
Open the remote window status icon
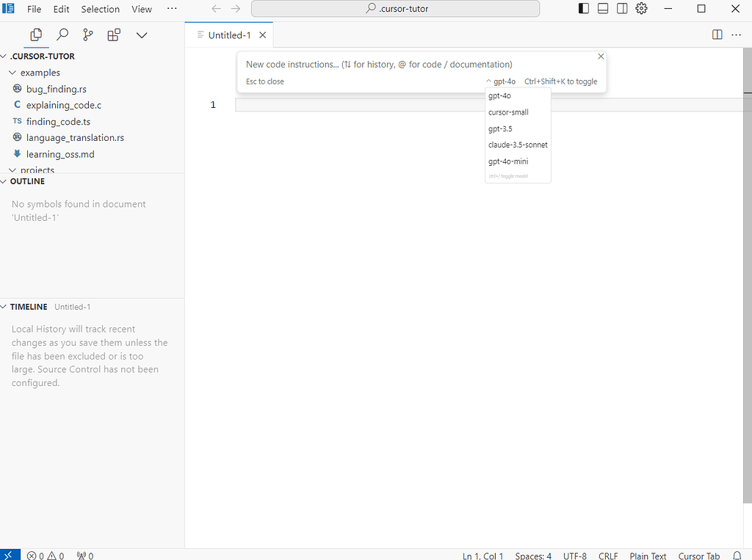(10, 555)
